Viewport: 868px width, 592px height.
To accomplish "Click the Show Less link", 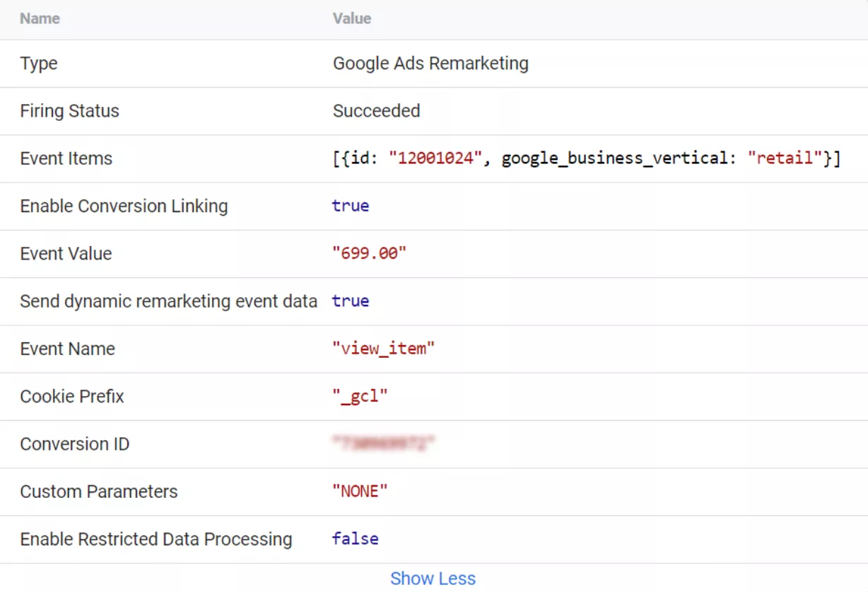I will [433, 578].
